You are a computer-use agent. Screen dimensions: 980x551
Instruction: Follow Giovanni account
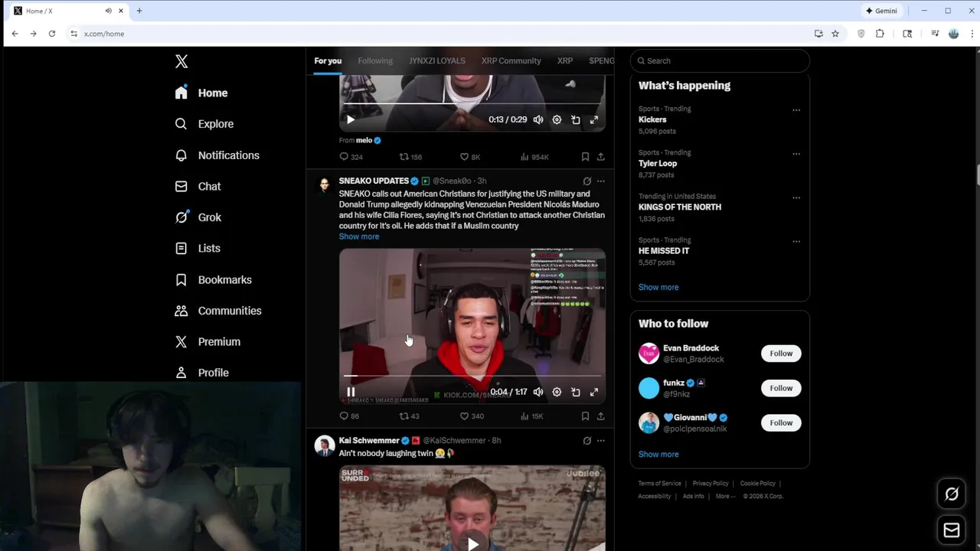(781, 422)
